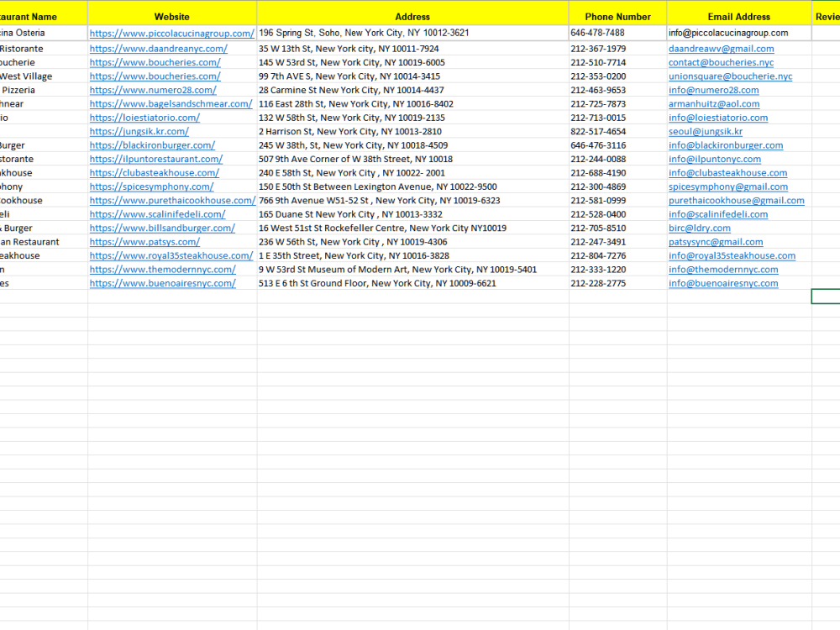This screenshot has width=840, height=630.
Task: Open the patsys.com website link
Action: pyautogui.click(x=144, y=243)
